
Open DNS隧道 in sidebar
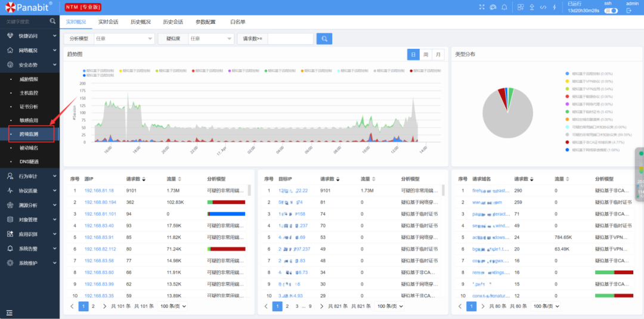29,162
